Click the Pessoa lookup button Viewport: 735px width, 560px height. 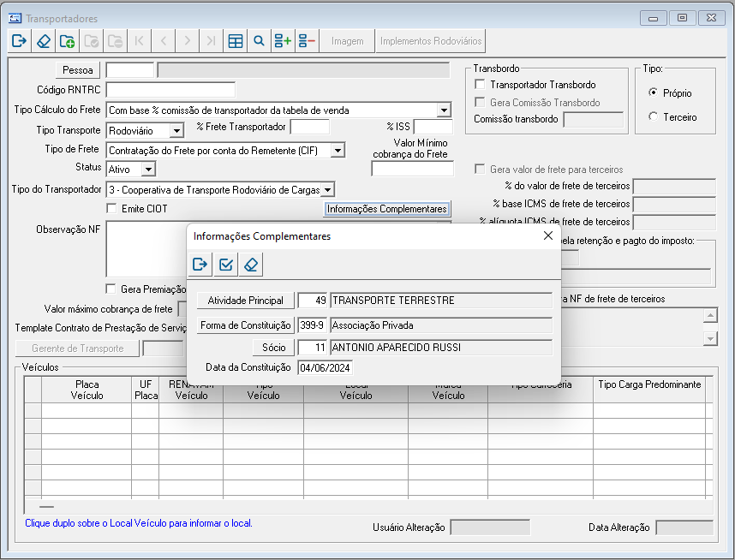coord(78,70)
